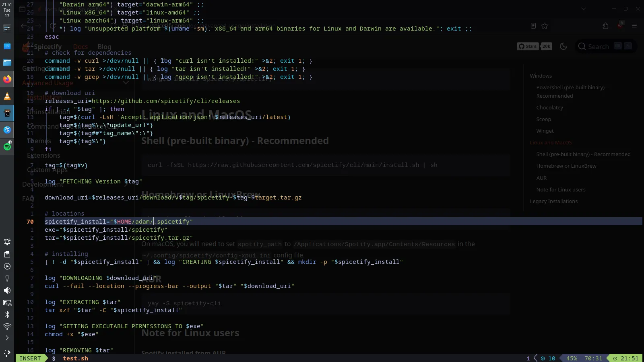Jump to Homebrew or LinuxBrew outline entry
The width and height of the screenshot is (644, 362).
click(566, 166)
